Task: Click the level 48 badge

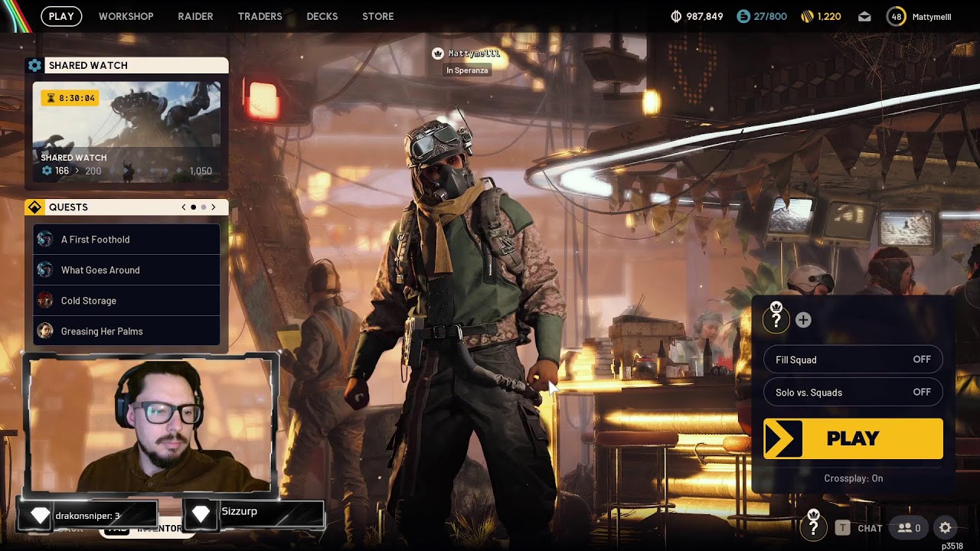Action: pos(896,16)
